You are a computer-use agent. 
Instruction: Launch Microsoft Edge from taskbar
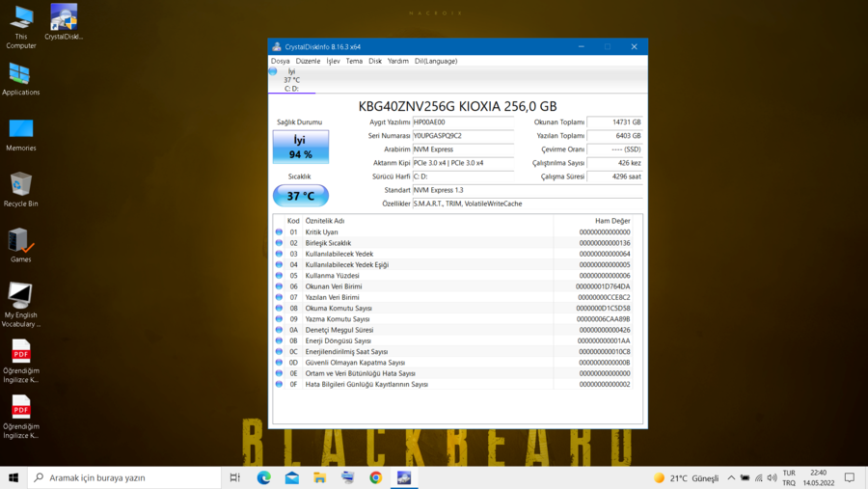264,477
